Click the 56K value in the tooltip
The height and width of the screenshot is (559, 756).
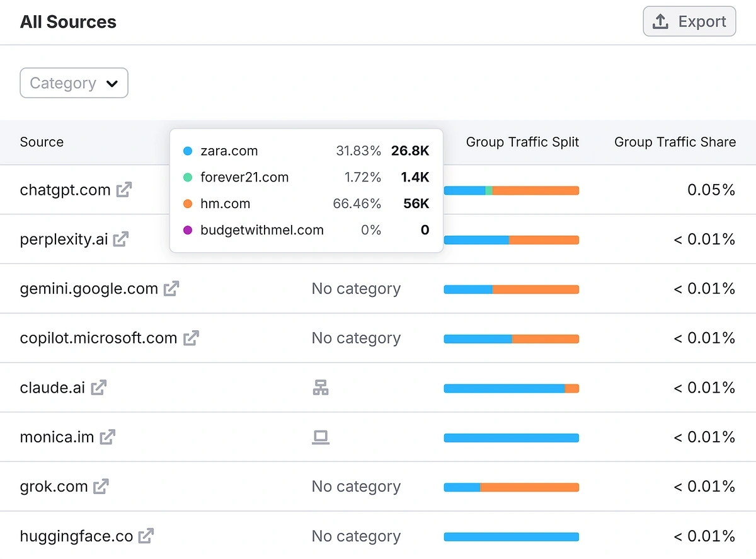(416, 204)
